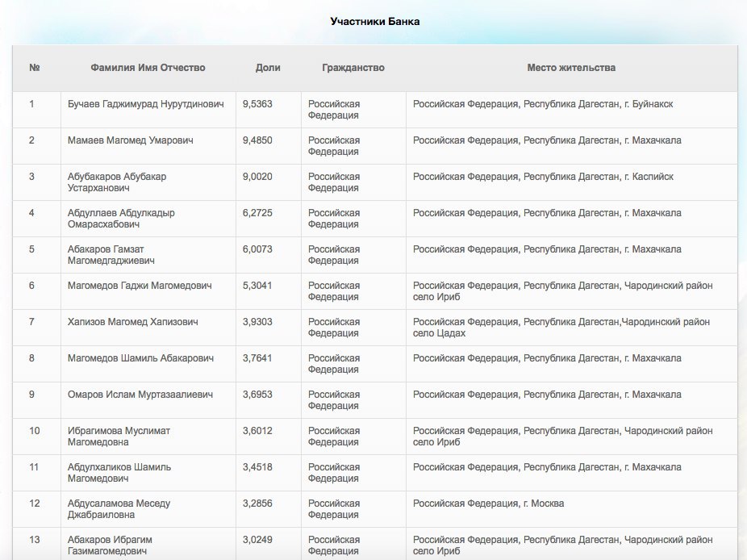Screen dimensions: 747x560
Task: Select name 'Абакаров Гамзат Магомедгаджиевич'
Action: point(111,254)
